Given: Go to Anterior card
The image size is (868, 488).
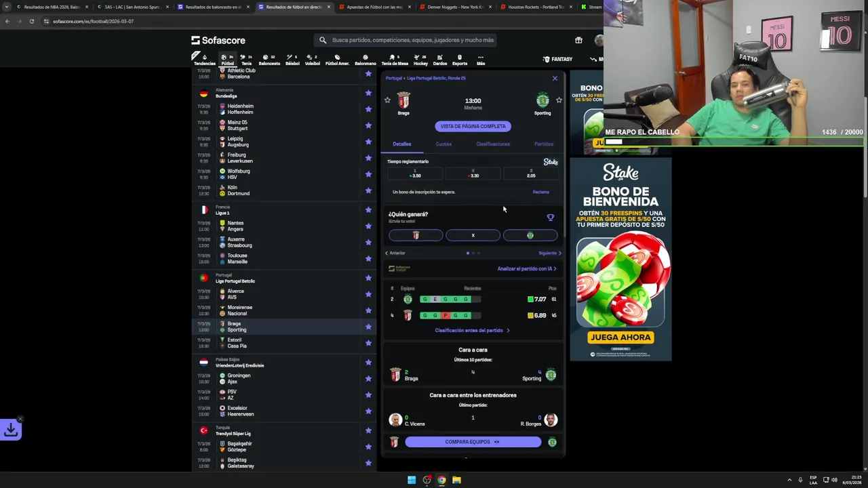Looking at the screenshot, I should tap(395, 253).
